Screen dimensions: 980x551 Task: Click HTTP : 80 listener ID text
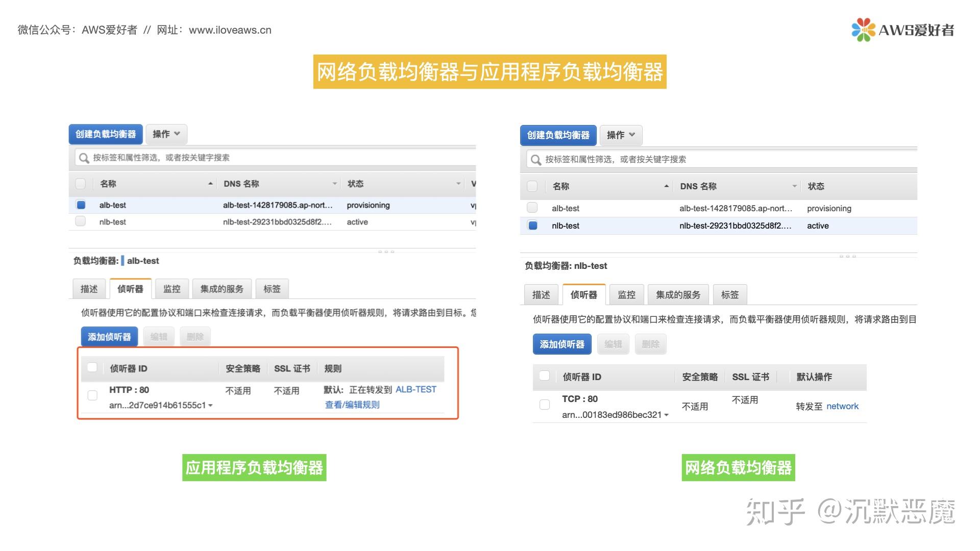tap(129, 390)
